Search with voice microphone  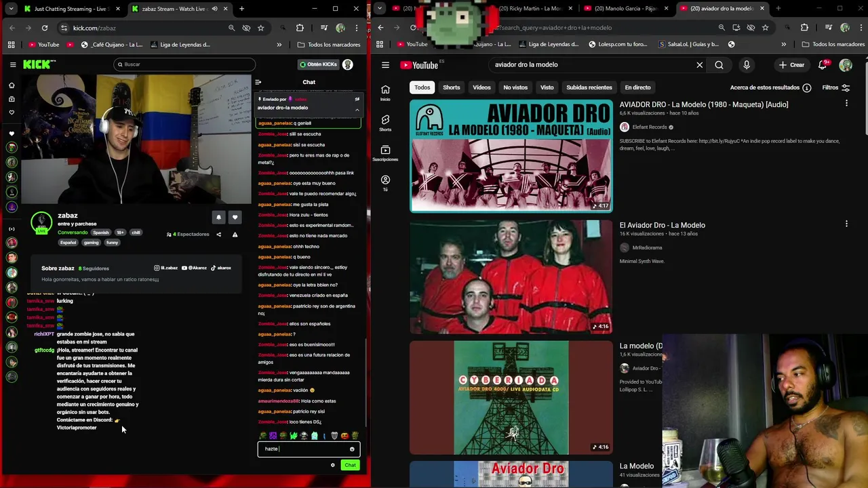[747, 65]
